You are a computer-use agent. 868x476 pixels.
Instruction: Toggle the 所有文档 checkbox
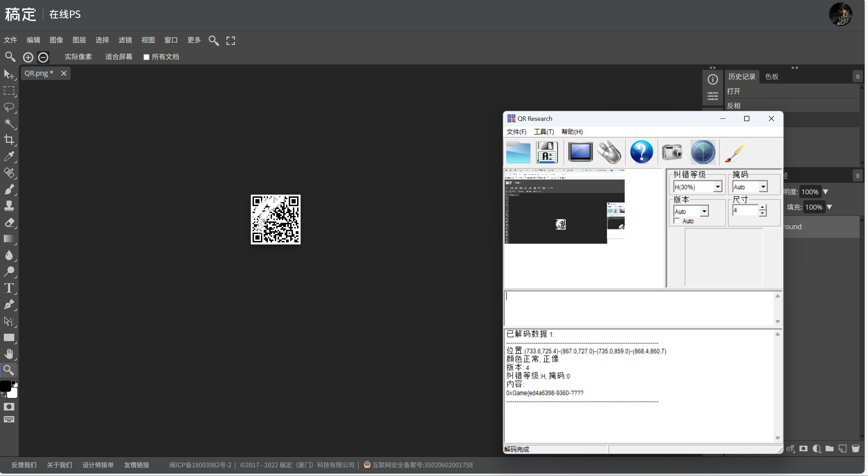[146, 57]
